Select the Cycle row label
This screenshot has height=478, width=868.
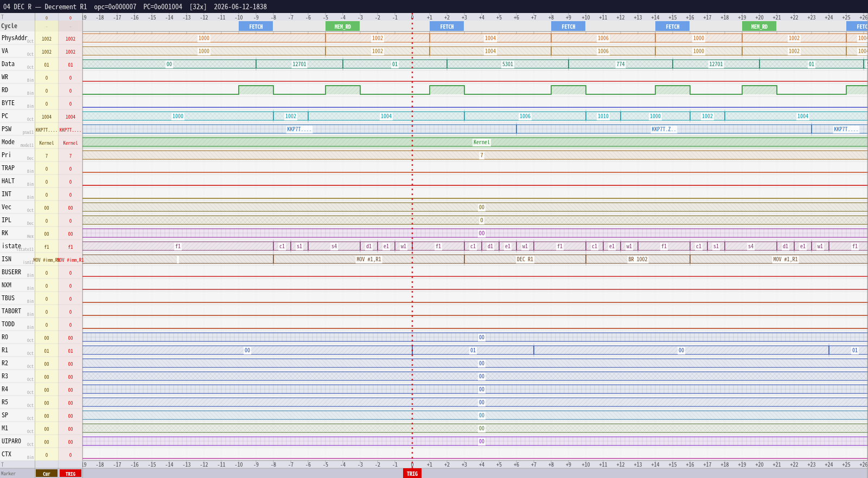point(9,26)
